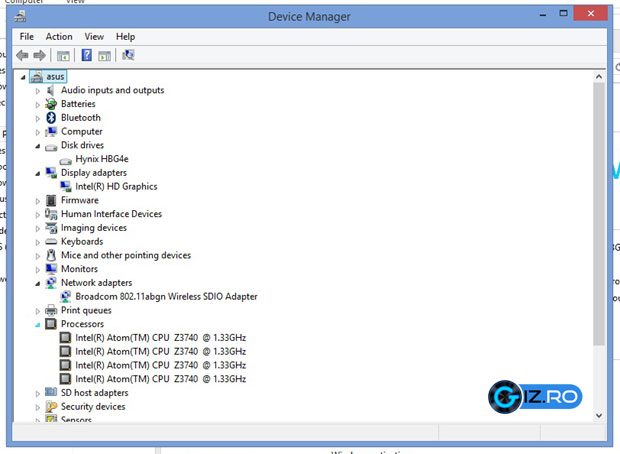Expand the Batteries category arrow

pos(38,105)
